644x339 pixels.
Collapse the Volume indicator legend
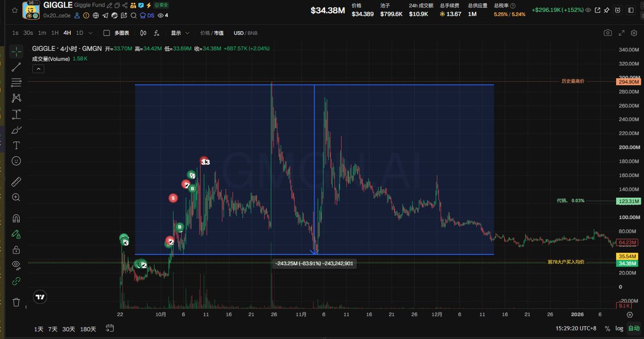pyautogui.click(x=38, y=69)
